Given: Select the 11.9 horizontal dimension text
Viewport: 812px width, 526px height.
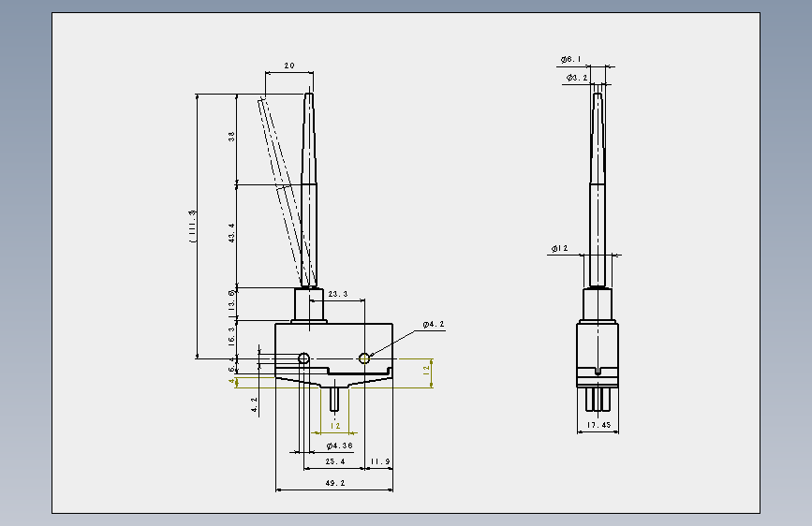Looking at the screenshot, I should pyautogui.click(x=380, y=461).
